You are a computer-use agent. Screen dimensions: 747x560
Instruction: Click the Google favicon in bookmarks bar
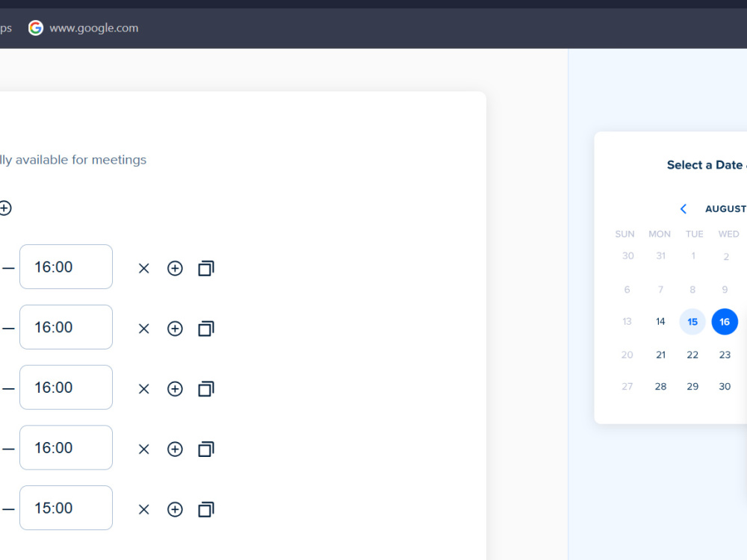tap(36, 28)
